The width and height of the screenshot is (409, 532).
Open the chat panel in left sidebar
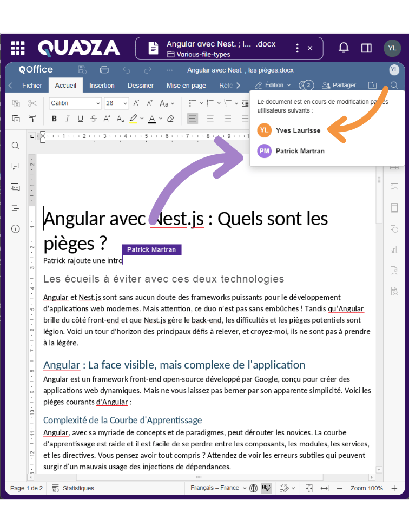coord(16,187)
